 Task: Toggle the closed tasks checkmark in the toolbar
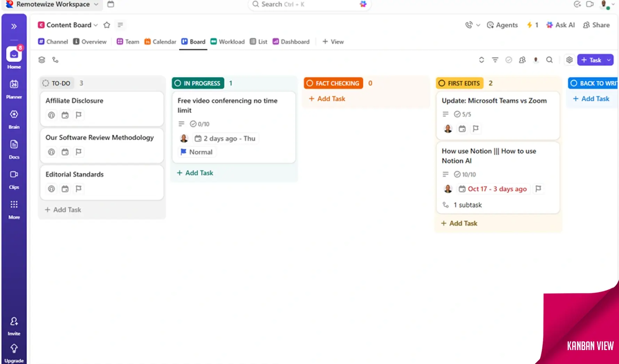pos(509,60)
